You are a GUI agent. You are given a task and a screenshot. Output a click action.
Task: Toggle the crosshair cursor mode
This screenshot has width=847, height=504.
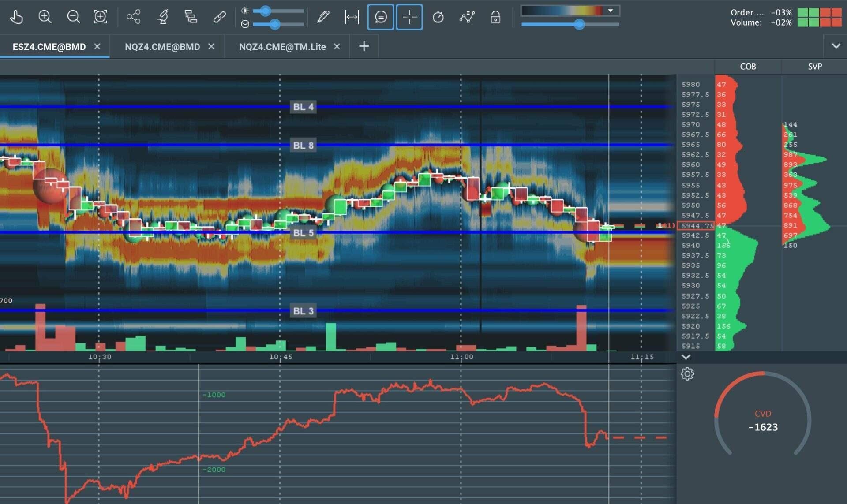tap(409, 17)
